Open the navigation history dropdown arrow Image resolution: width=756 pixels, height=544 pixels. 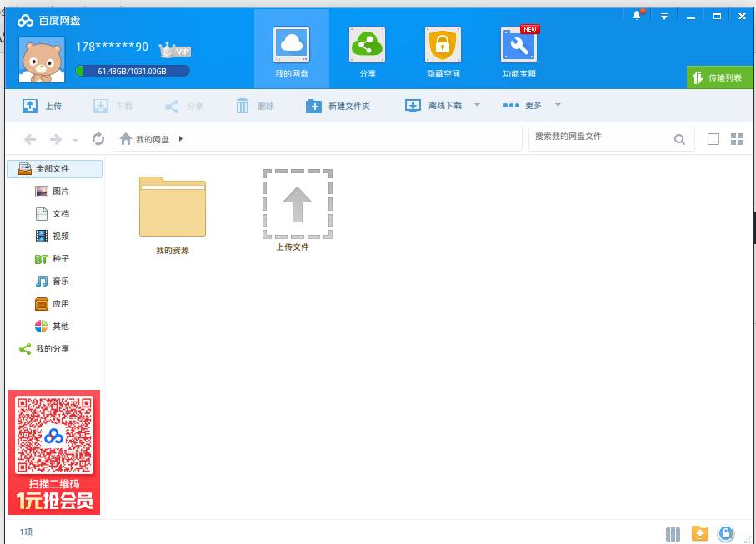point(75,141)
